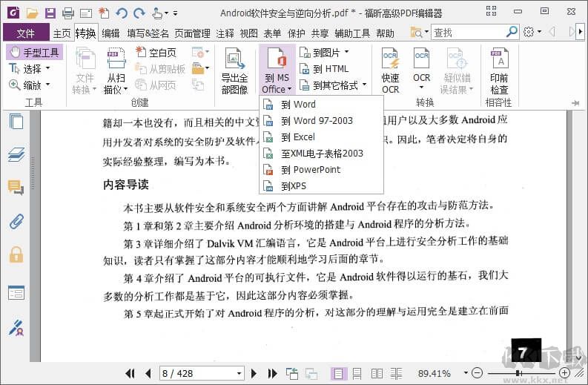Image resolution: width=588 pixels, height=385 pixels.
Task: Click the zoom slider handle
Action: pos(518,373)
